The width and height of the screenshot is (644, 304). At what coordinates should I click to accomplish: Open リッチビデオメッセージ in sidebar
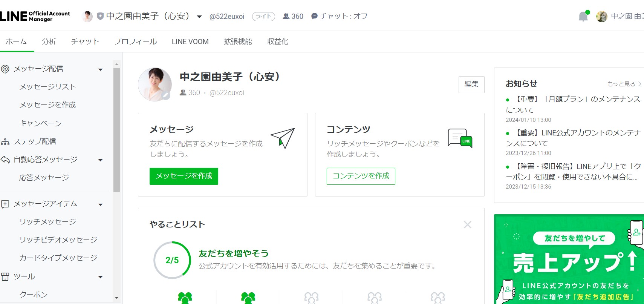pyautogui.click(x=58, y=240)
